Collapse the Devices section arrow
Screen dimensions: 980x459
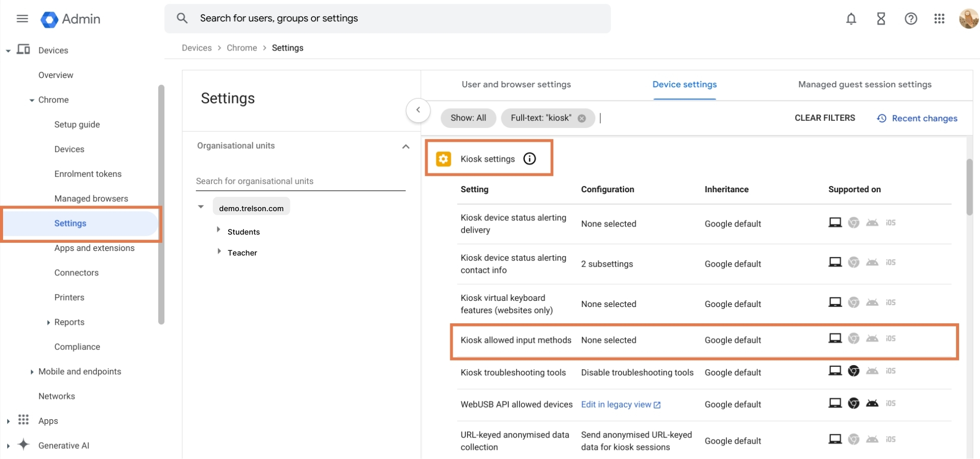[x=8, y=50]
